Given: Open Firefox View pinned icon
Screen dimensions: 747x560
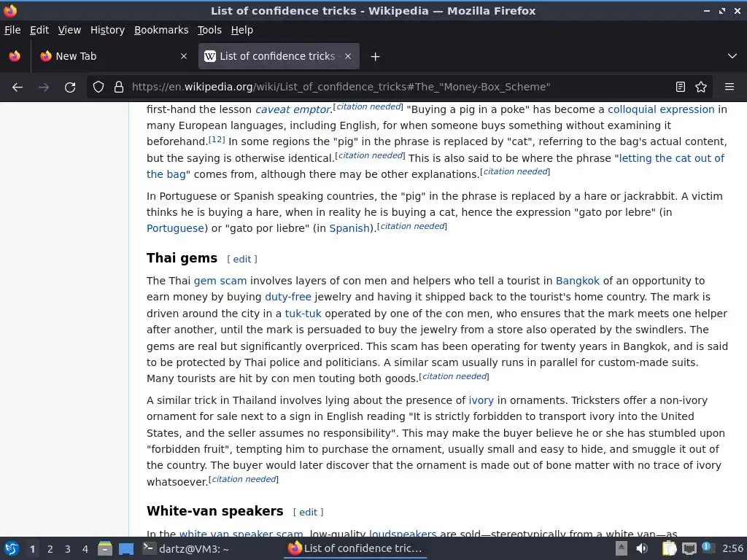Looking at the screenshot, I should click(x=15, y=56).
